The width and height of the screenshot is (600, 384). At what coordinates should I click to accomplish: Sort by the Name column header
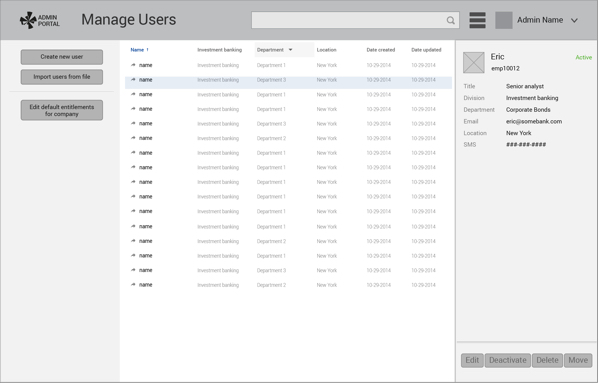tap(137, 50)
